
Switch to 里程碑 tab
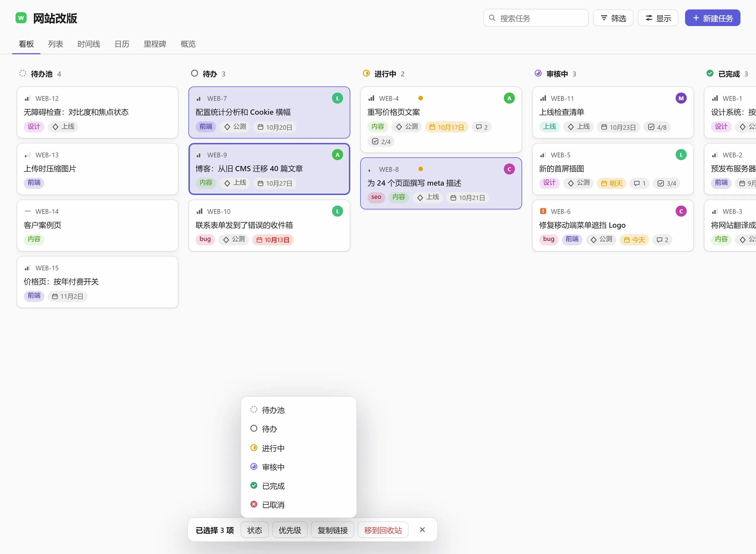click(x=155, y=44)
